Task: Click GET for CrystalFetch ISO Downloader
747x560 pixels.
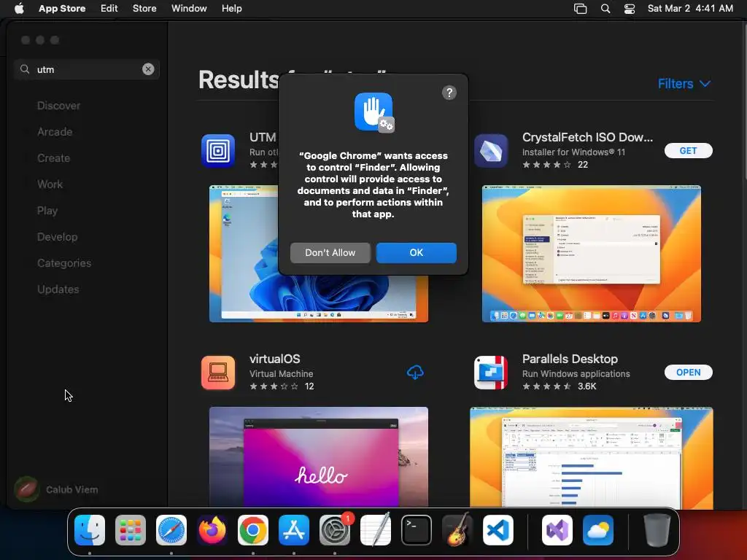Action: tap(688, 150)
